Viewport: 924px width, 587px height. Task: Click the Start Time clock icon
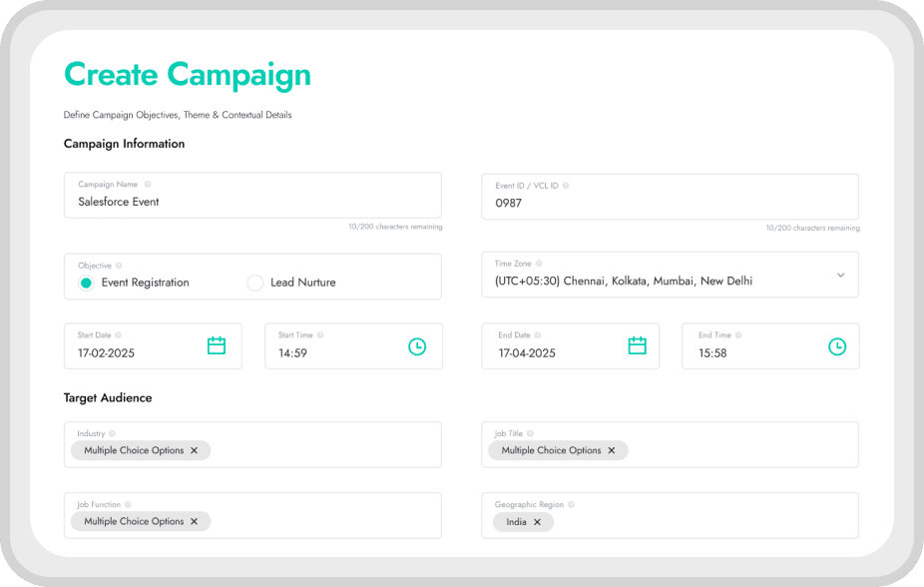coord(417,346)
